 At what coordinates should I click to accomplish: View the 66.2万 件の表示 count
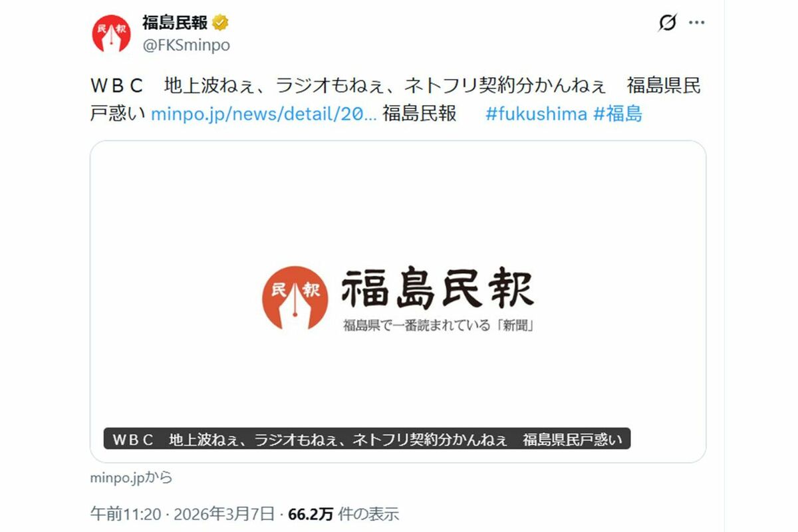click(343, 514)
